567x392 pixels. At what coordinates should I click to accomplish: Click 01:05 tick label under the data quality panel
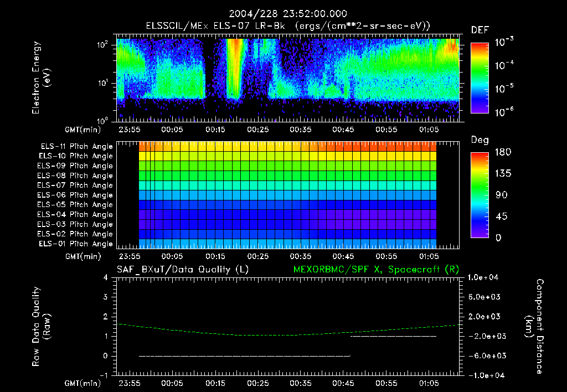click(x=429, y=383)
